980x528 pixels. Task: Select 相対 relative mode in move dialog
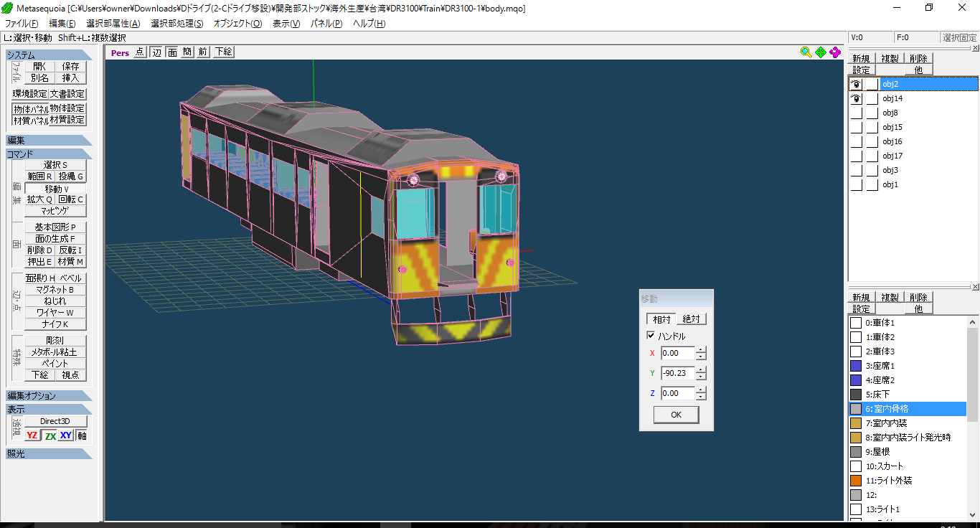661,319
